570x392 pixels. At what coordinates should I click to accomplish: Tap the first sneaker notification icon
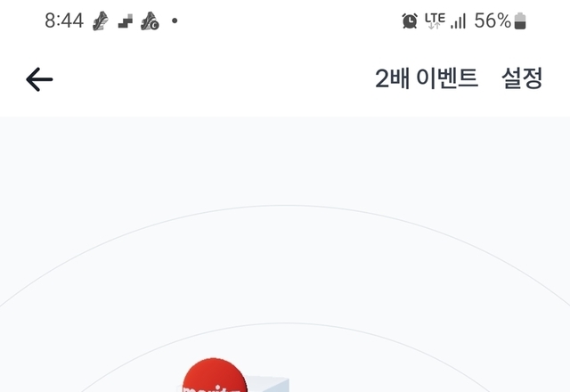pos(101,21)
